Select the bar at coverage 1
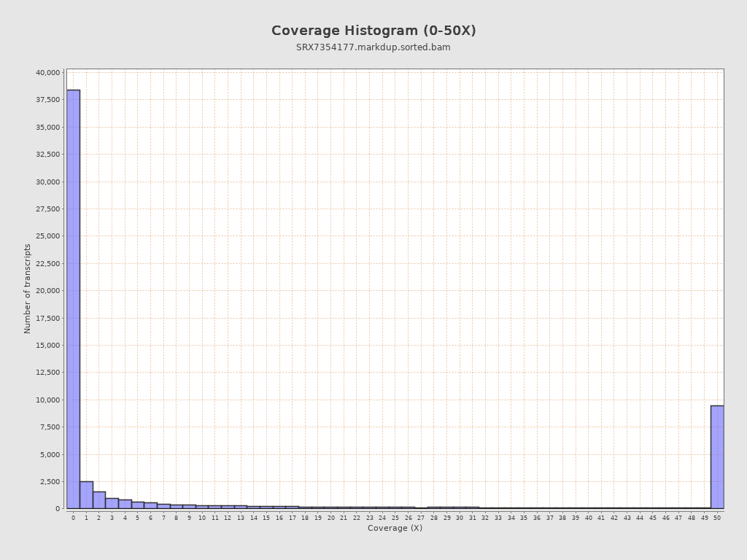 86,495
